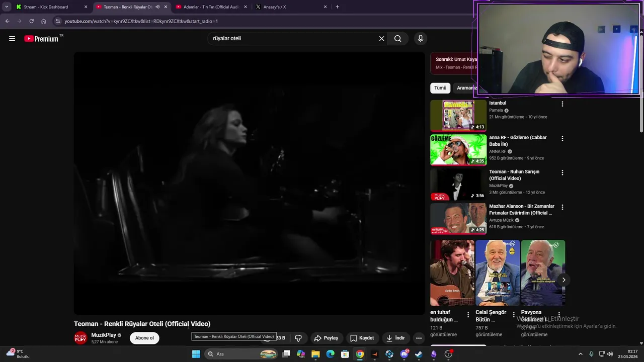Mute the Teoman tab audio icon
The width and height of the screenshot is (644, 362).
[x=157, y=7]
